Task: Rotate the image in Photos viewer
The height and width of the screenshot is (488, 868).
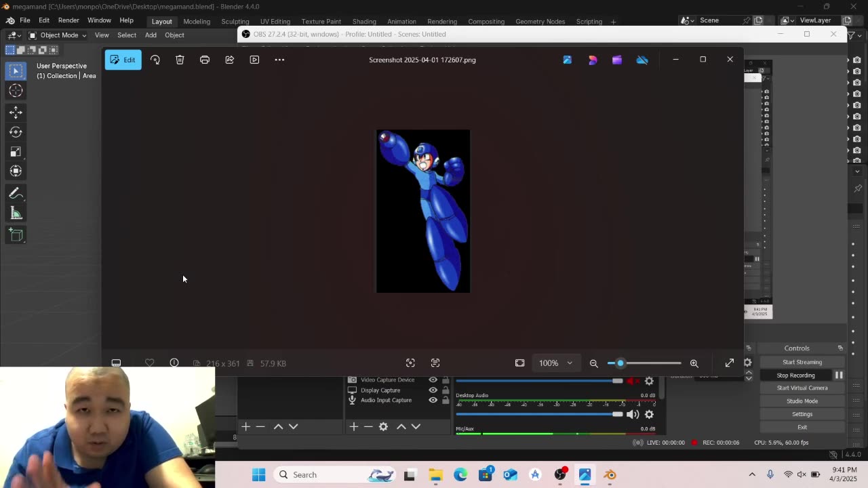Action: coord(155,60)
